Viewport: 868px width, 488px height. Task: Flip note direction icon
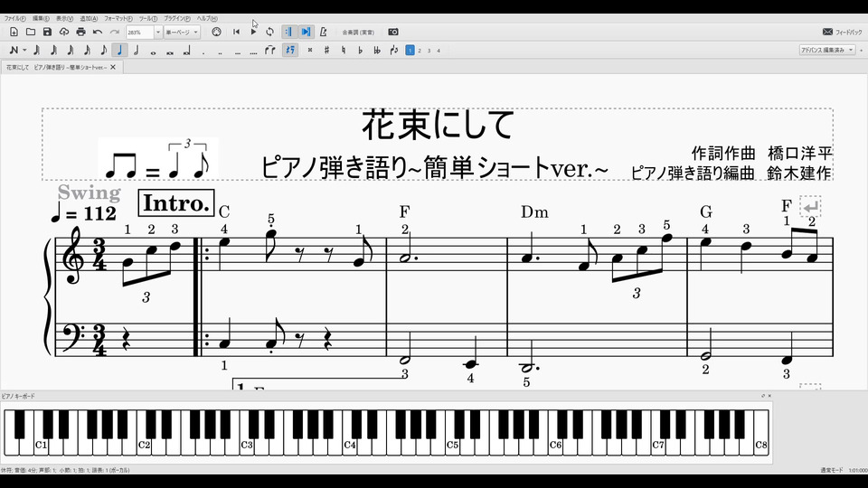click(x=393, y=51)
